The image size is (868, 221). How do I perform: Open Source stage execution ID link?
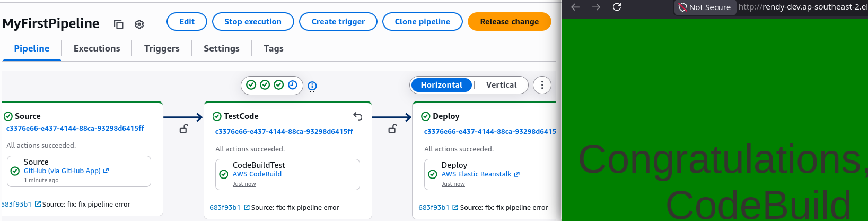(x=75, y=128)
